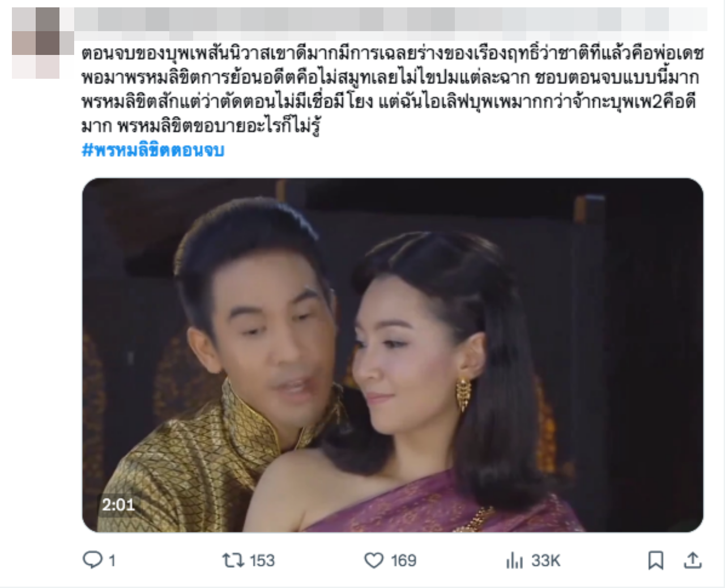Share the tweet using upload arrow icon
The image size is (725, 588).
tap(692, 560)
